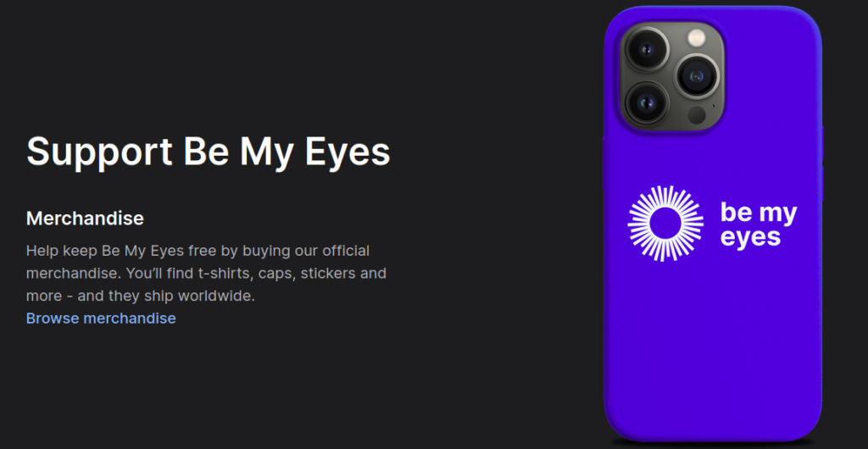This screenshot has width=868, height=449.
Task: Click the Support Be My Eyes heading
Action: [209, 152]
